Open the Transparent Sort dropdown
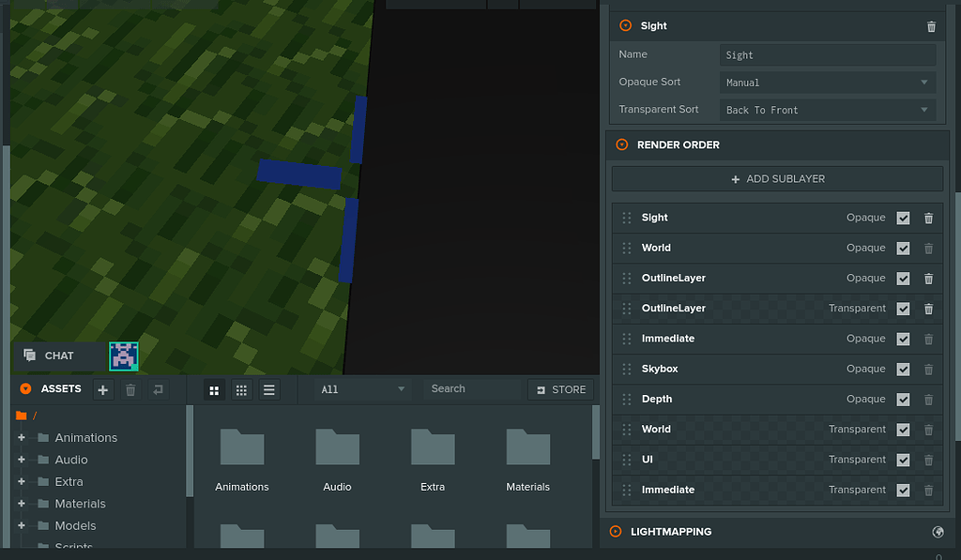This screenshot has height=560, width=961. coord(827,110)
